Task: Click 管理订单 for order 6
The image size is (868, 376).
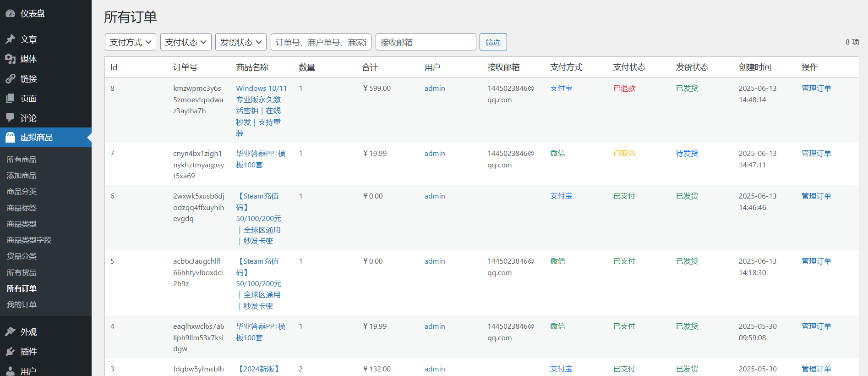Action: [816, 196]
